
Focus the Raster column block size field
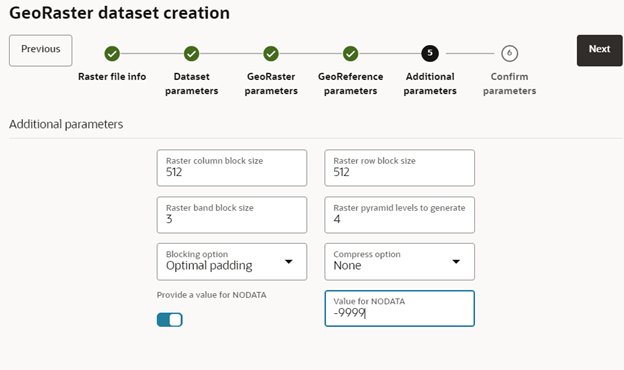(x=232, y=168)
